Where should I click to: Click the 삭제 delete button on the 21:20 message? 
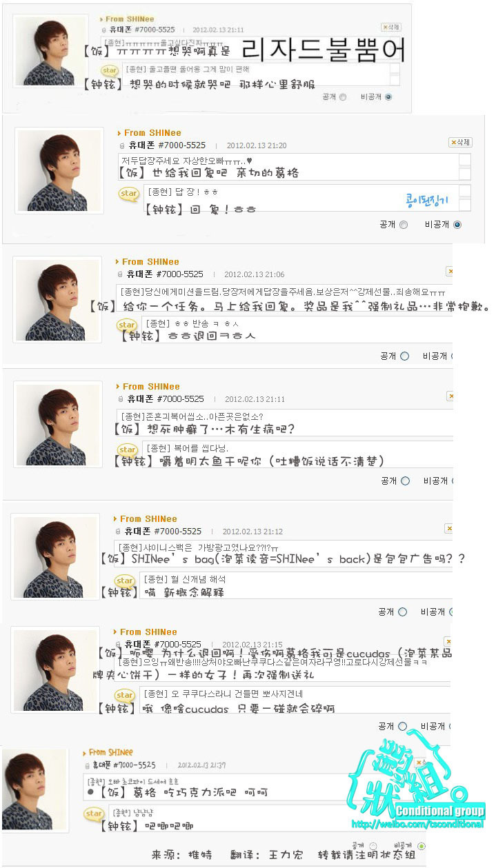click(x=460, y=142)
